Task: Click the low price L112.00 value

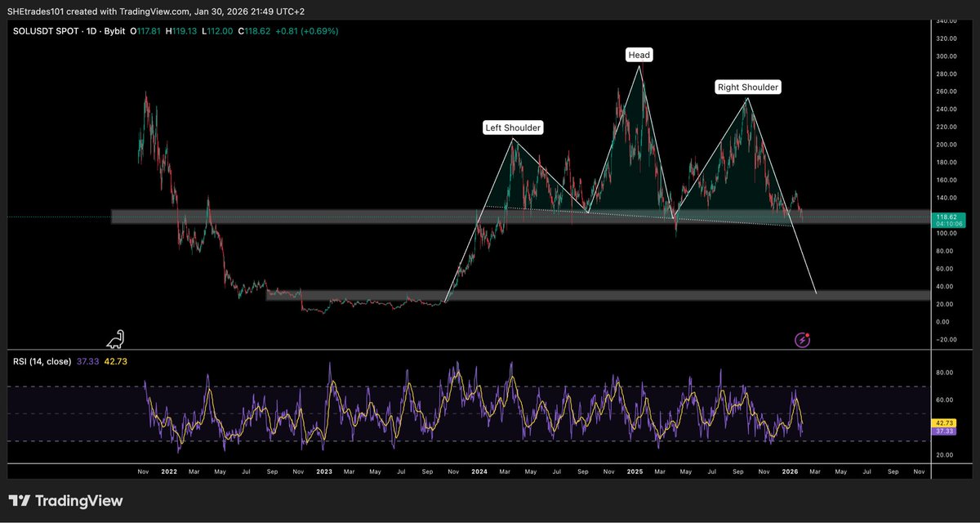Action: click(219, 31)
